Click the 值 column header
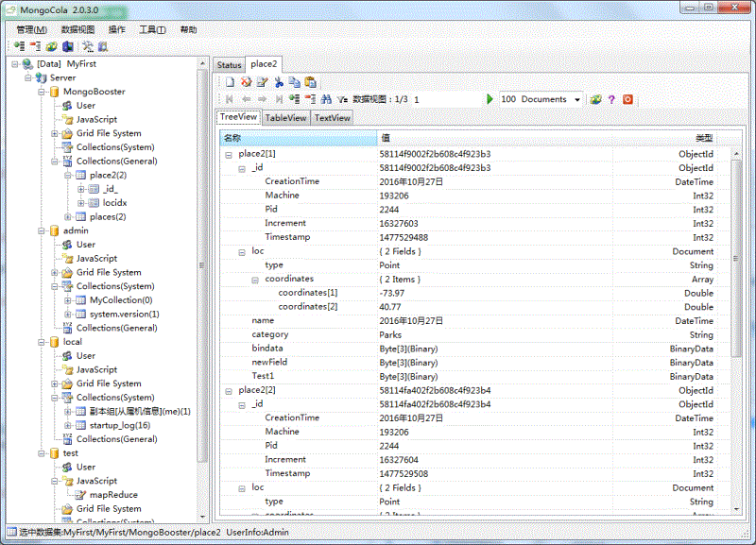 pos(494,138)
